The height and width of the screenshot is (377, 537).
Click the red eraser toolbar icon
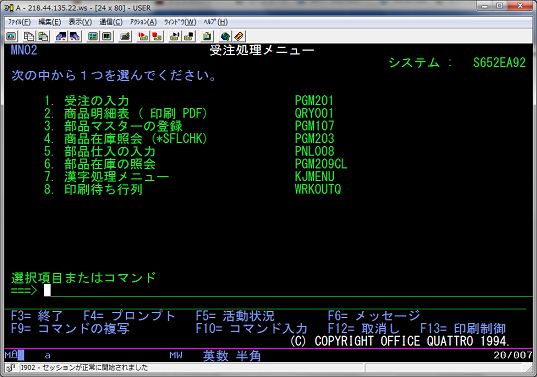point(239,36)
